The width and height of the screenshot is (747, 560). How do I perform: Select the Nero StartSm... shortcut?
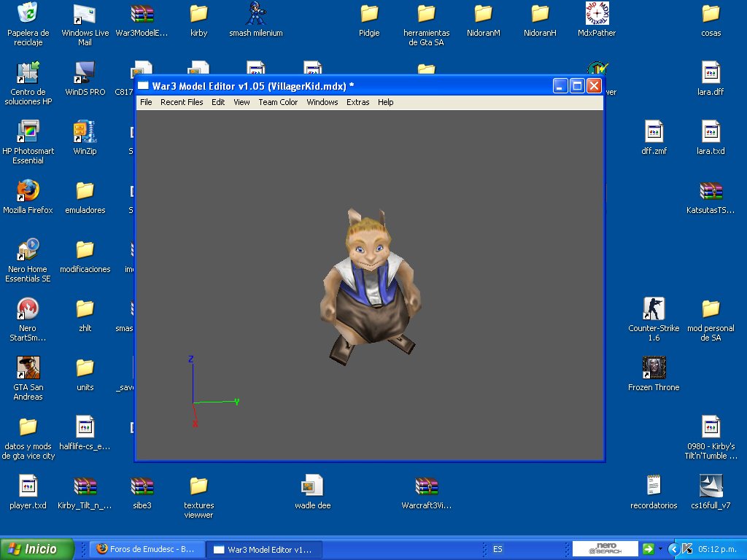click(x=28, y=319)
